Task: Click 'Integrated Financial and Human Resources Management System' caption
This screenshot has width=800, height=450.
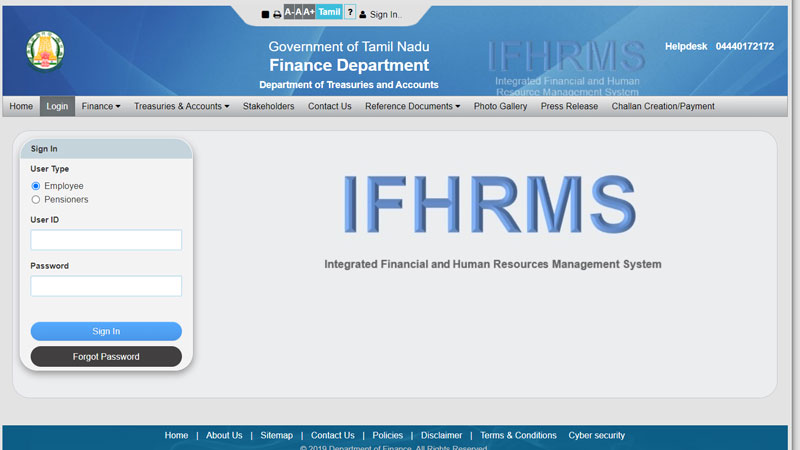Action: [493, 264]
